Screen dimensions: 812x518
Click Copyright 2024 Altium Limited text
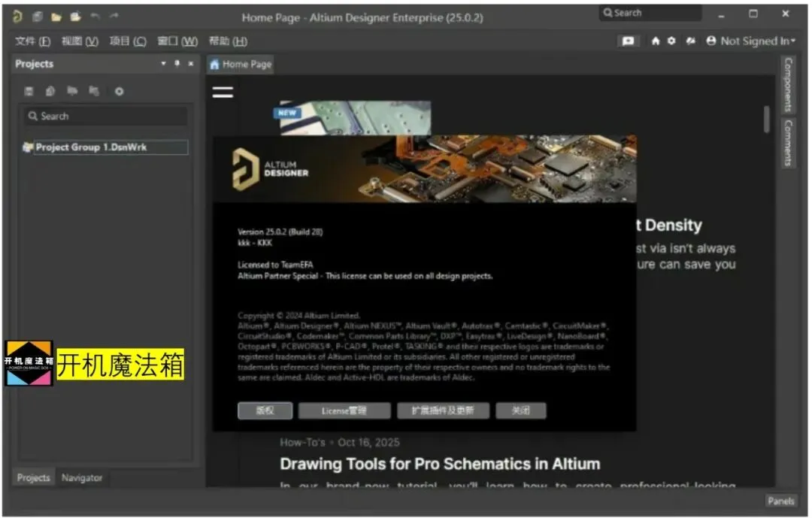point(298,316)
